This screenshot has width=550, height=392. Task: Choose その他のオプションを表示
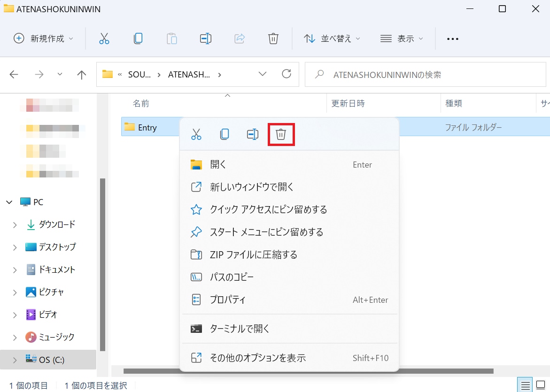click(x=289, y=358)
